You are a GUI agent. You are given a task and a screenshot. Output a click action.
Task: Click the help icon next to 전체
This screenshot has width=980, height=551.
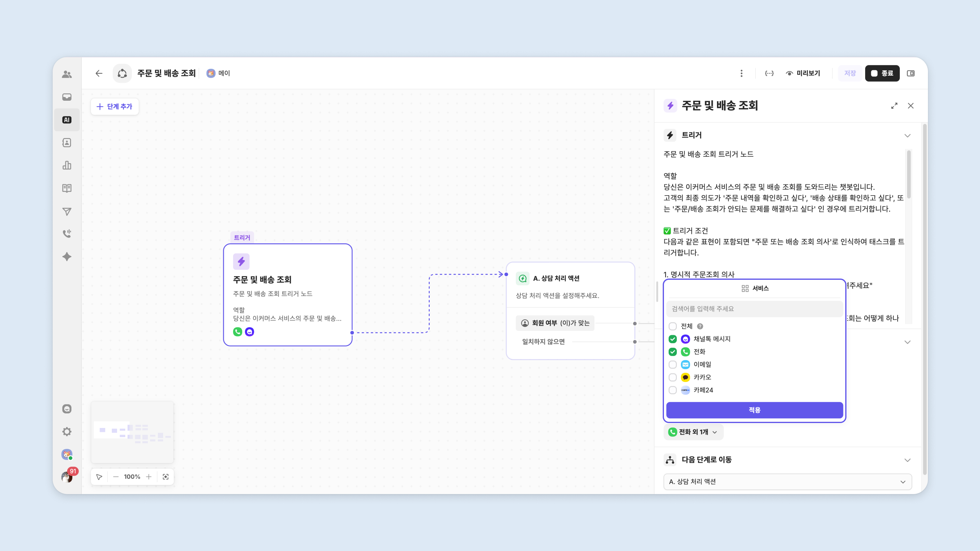(x=700, y=326)
